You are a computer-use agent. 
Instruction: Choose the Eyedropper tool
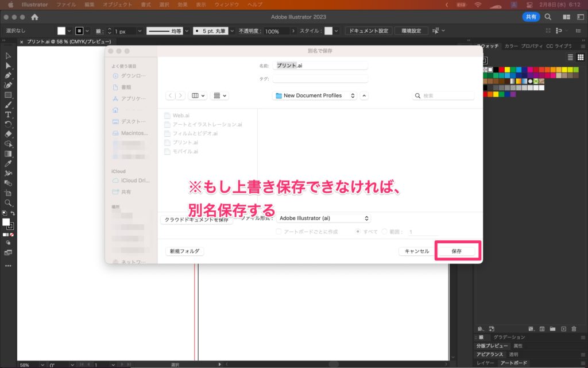pos(8,163)
